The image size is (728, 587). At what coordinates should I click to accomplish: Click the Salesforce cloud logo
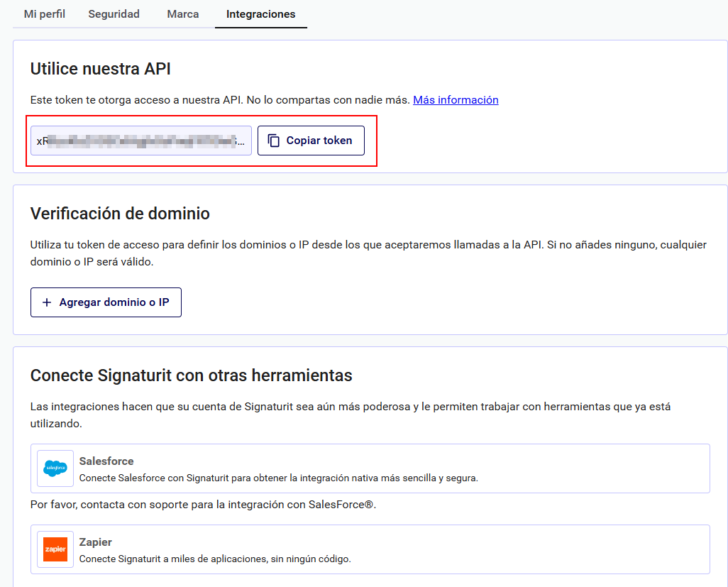[x=55, y=468]
